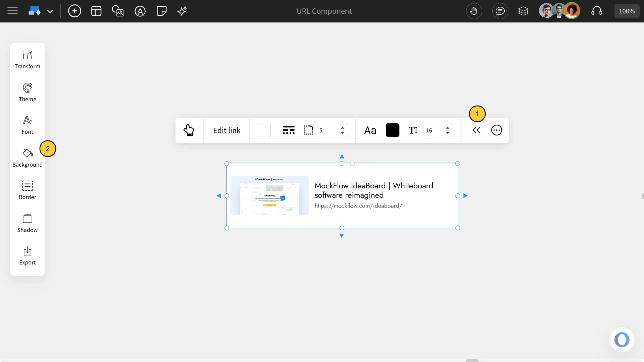This screenshot has width=644, height=362.
Task: Toggle the hand pan mode
Action: tap(474, 11)
